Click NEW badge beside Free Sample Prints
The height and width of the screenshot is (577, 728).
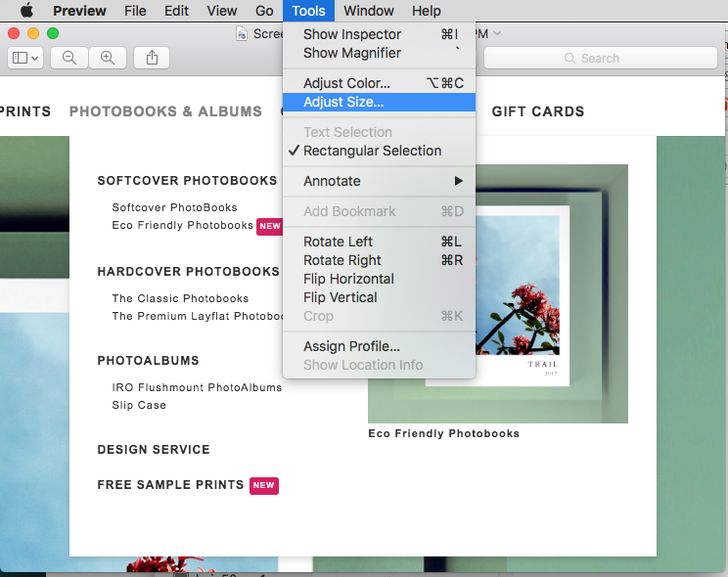pos(264,485)
